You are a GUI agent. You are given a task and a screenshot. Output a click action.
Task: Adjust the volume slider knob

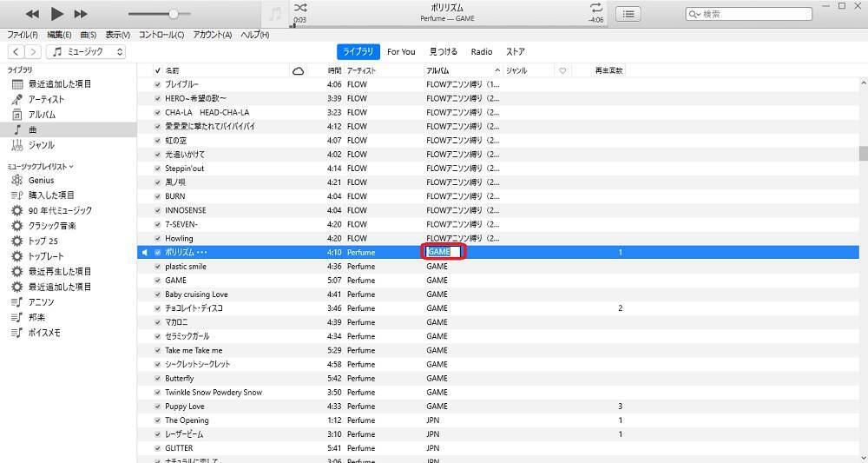tap(174, 14)
